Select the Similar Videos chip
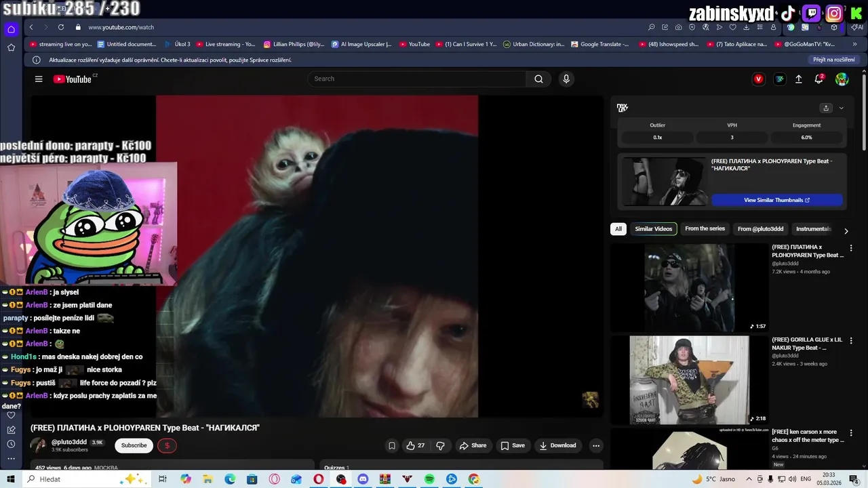Viewport: 868px width, 488px height. [654, 229]
